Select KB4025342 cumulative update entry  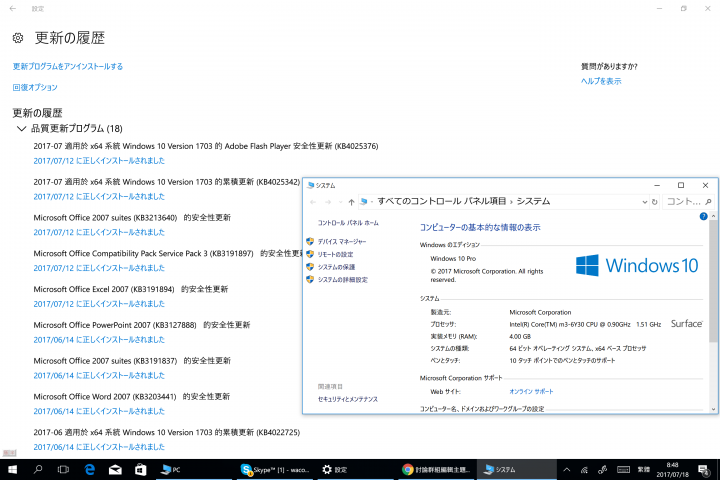166,182
